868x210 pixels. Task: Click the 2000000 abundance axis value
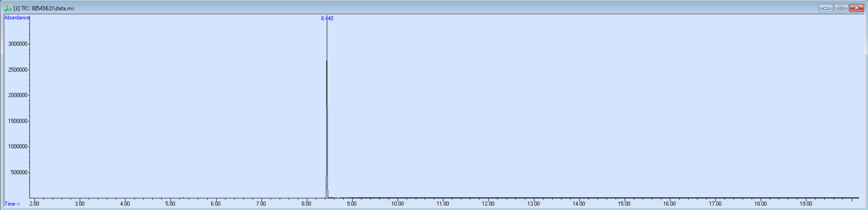pos(17,95)
